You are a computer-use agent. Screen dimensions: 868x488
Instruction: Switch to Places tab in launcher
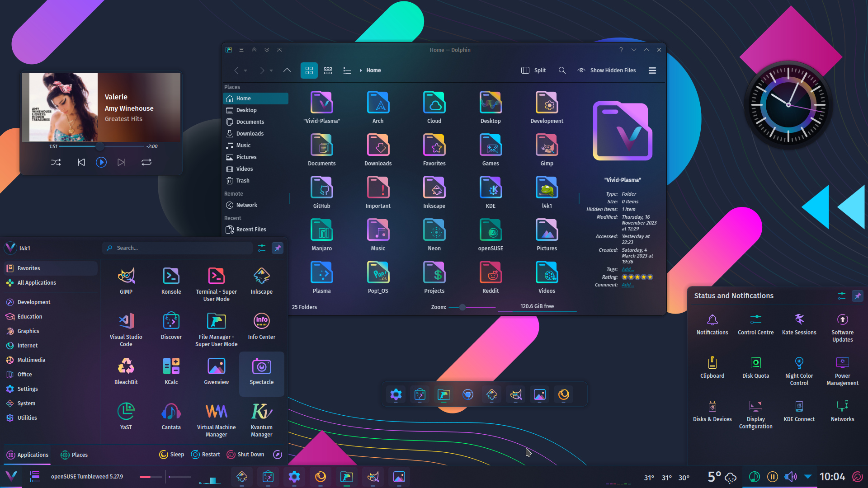coord(74,455)
